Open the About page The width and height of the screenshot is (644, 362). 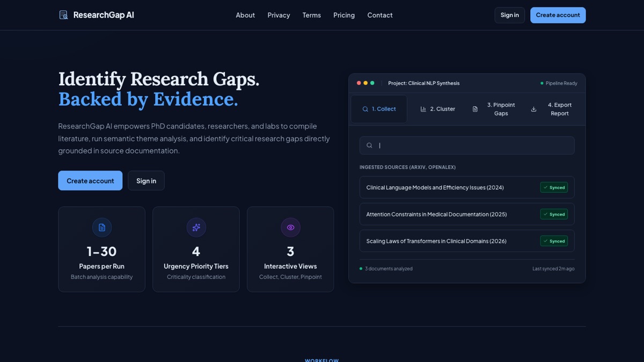(245, 15)
